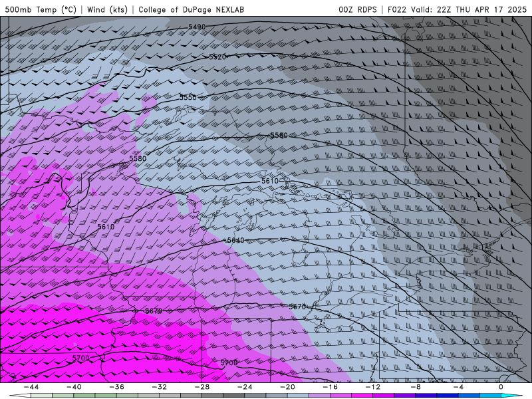Select the "Wind (kts)" header label

click(107, 9)
